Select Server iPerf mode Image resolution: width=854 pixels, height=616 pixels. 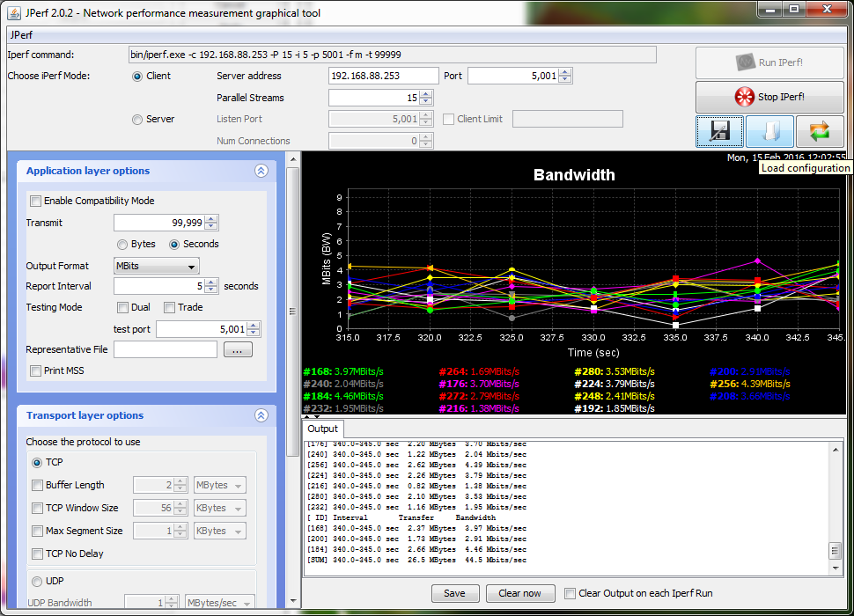click(137, 120)
